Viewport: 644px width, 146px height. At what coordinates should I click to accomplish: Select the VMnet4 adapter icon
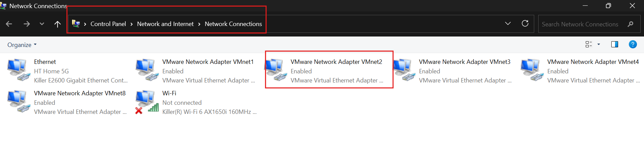pyautogui.click(x=531, y=69)
